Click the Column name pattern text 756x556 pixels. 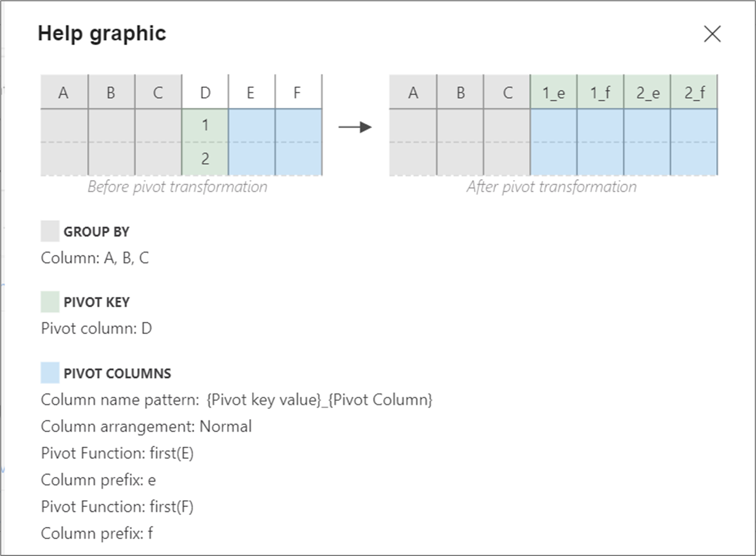(237, 400)
